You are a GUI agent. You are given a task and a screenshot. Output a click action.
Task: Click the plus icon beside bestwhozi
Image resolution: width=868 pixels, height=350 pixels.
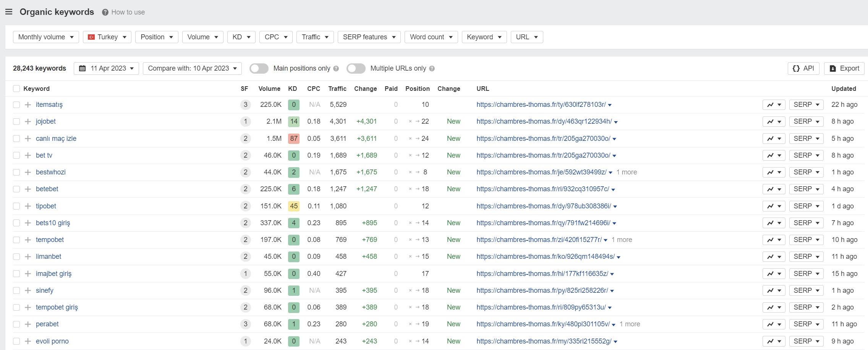[x=28, y=172]
